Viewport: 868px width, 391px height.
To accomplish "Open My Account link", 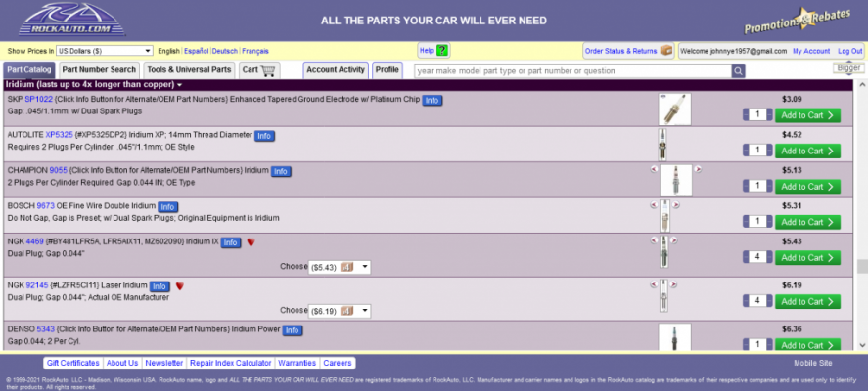I will coord(811,51).
